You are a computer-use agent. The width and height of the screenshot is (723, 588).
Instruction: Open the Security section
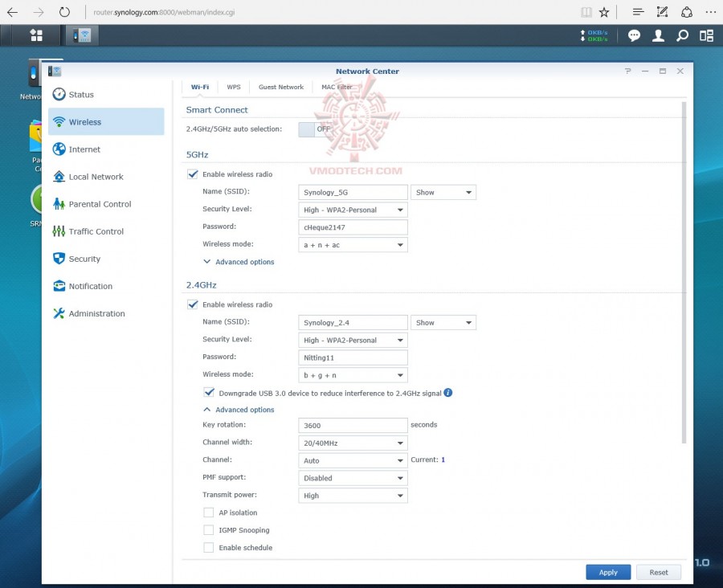[106, 259]
